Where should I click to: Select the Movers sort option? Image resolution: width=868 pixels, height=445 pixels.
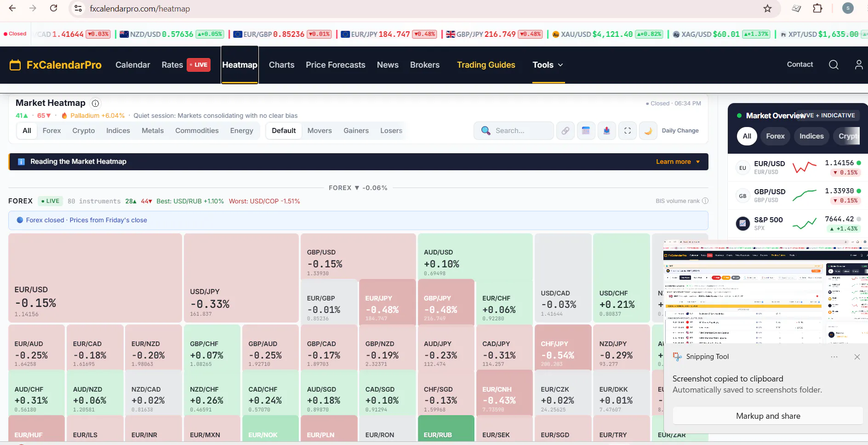pos(320,131)
